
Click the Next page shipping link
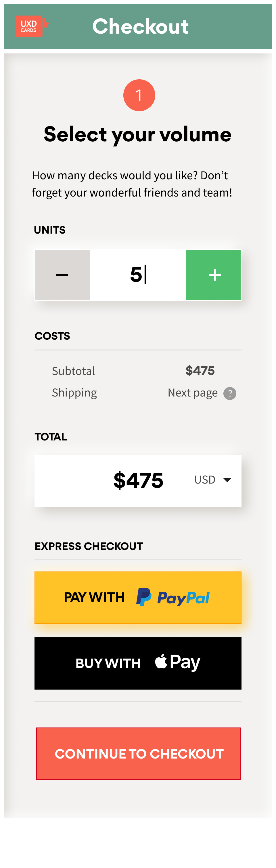coord(192,393)
